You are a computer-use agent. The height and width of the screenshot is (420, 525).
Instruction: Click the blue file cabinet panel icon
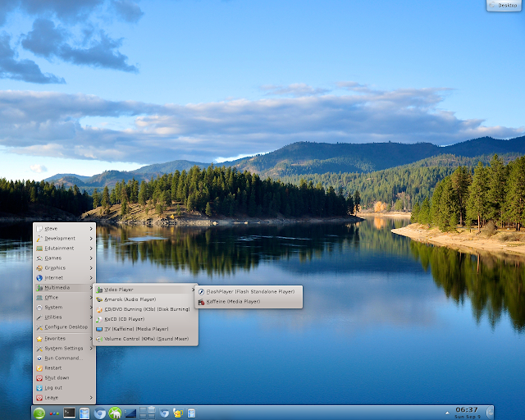84,413
